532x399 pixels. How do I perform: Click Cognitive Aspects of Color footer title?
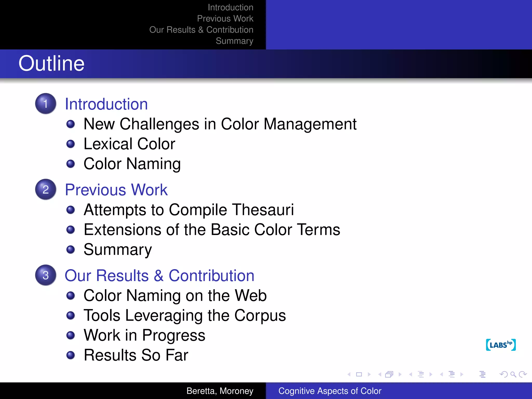(x=330, y=391)
